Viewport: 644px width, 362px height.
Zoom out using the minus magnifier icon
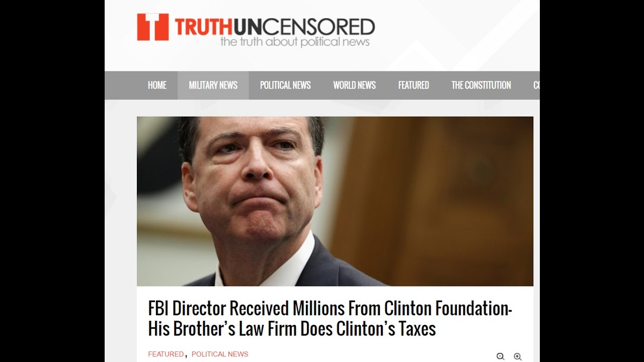point(501,356)
